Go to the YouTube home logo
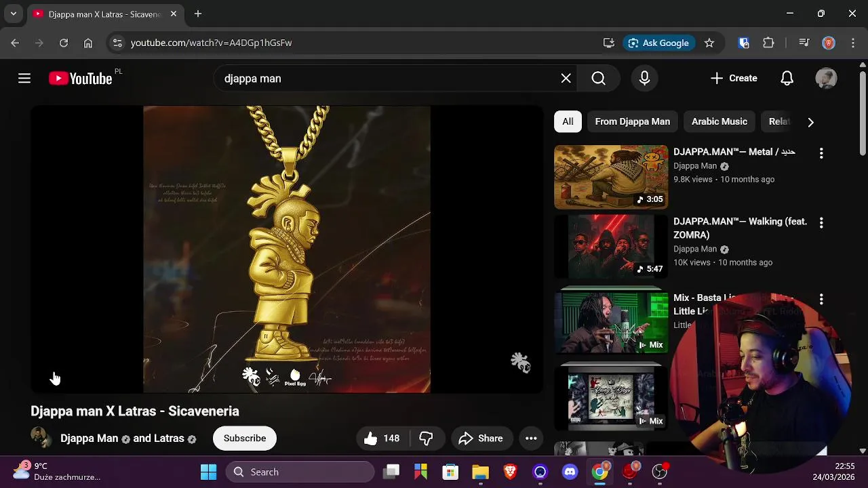The height and width of the screenshot is (488, 868). click(x=80, y=79)
